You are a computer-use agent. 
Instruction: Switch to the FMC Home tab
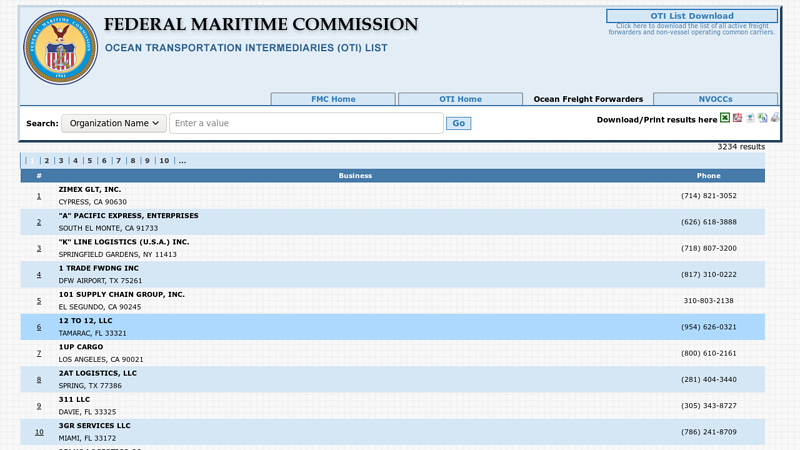click(x=333, y=99)
